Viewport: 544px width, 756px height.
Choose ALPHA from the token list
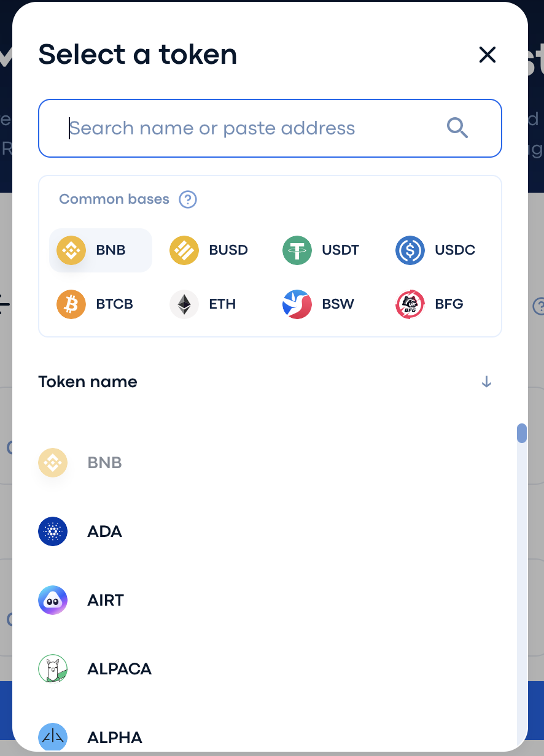(115, 737)
